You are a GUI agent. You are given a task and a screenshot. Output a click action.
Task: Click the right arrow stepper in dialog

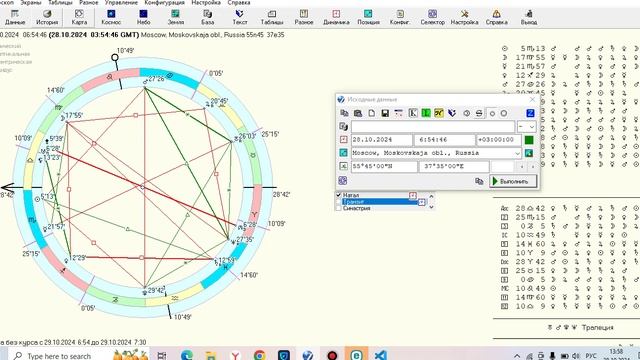click(533, 167)
